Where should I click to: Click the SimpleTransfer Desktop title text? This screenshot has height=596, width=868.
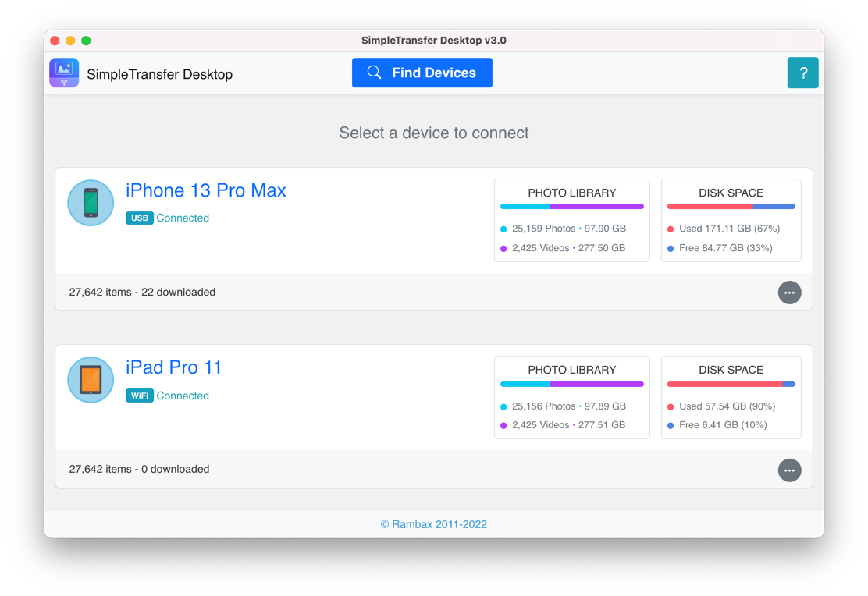159,74
